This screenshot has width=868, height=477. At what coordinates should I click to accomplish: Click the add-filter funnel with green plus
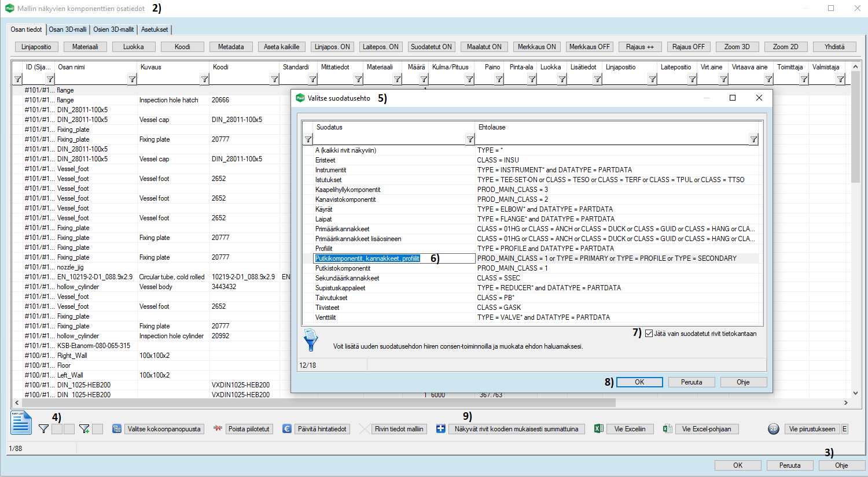pyautogui.click(x=84, y=429)
